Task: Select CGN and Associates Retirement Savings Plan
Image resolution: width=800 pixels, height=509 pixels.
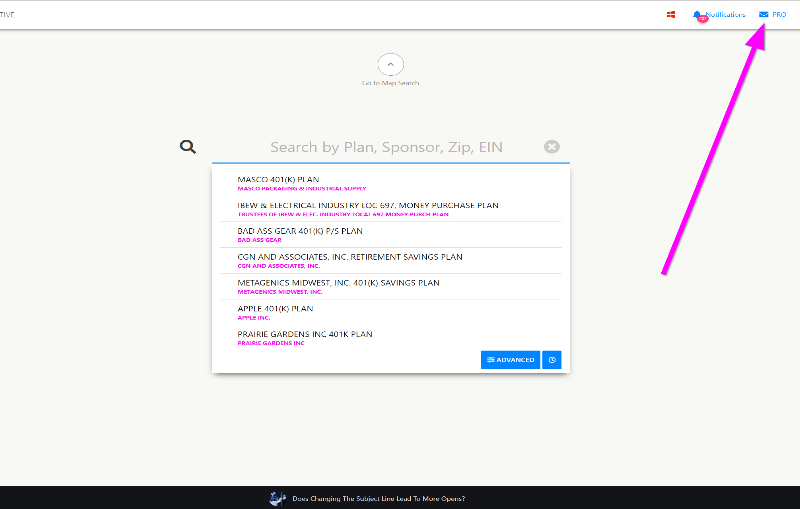Action: 350,257
